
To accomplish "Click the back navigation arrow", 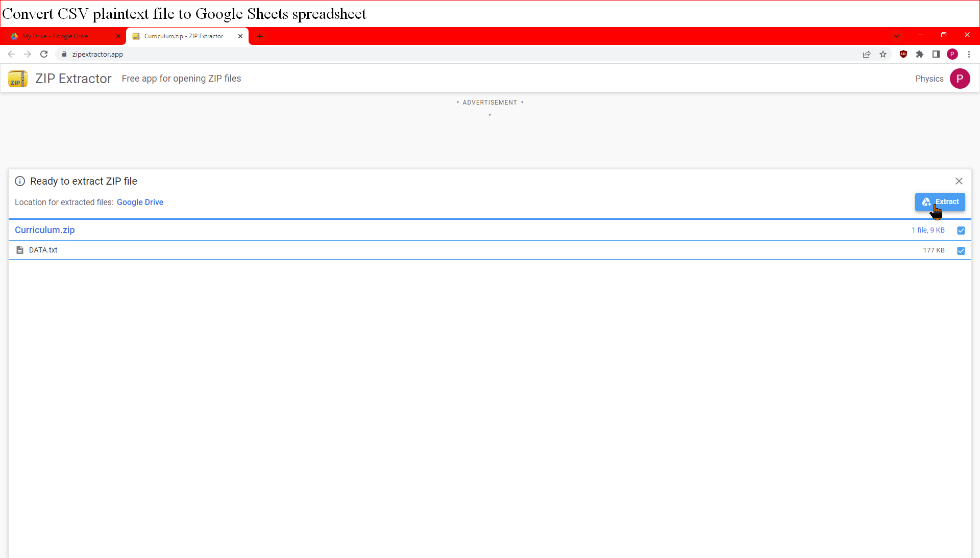I will tap(11, 55).
